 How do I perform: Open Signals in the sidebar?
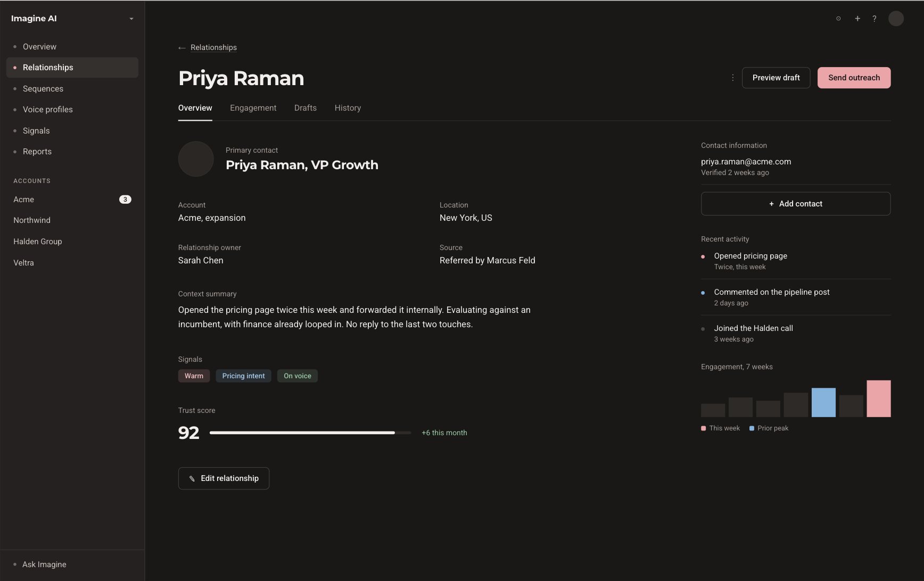click(x=72, y=131)
